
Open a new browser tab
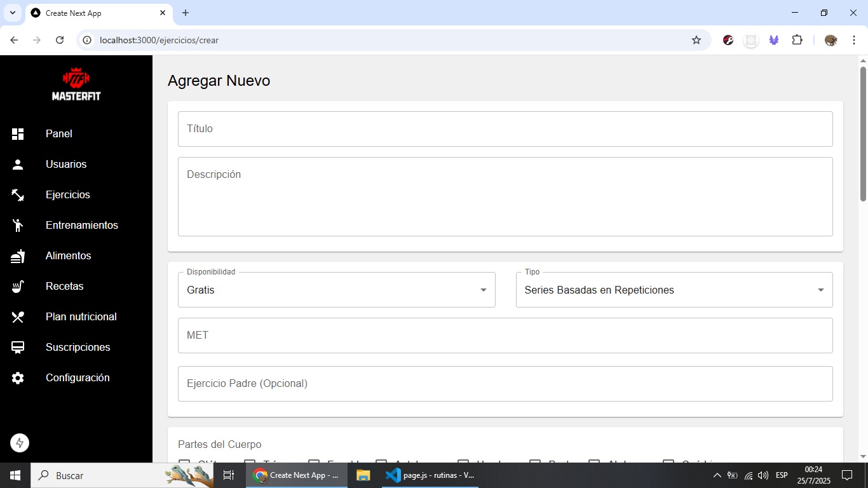[x=186, y=13]
